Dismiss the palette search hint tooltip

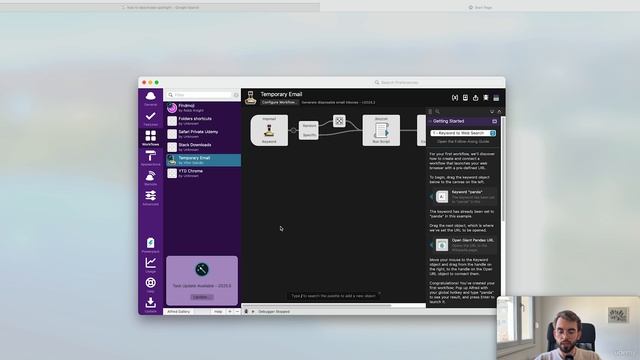pos(379,293)
